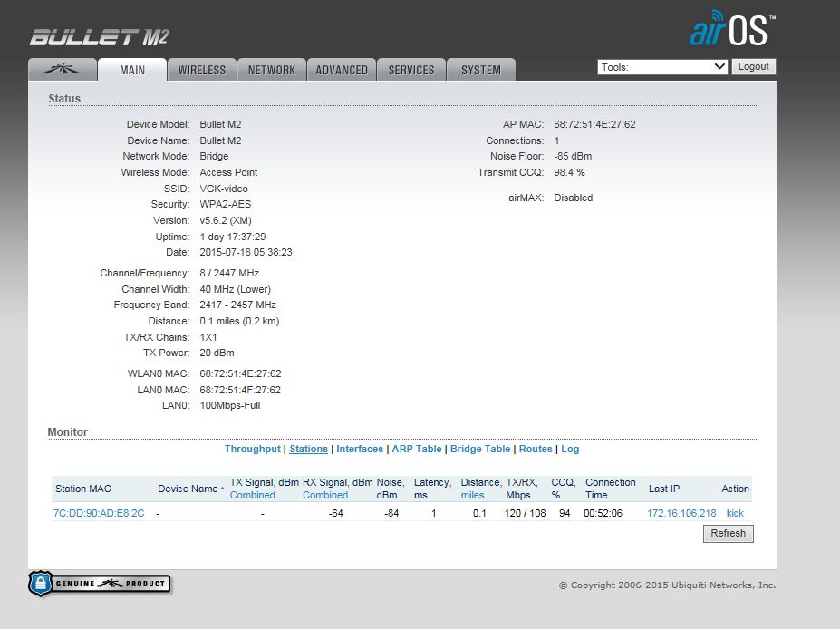Screen dimensions: 840x629
Task: Click the Uptime value 1 day 17:37:29
Action: (x=233, y=237)
